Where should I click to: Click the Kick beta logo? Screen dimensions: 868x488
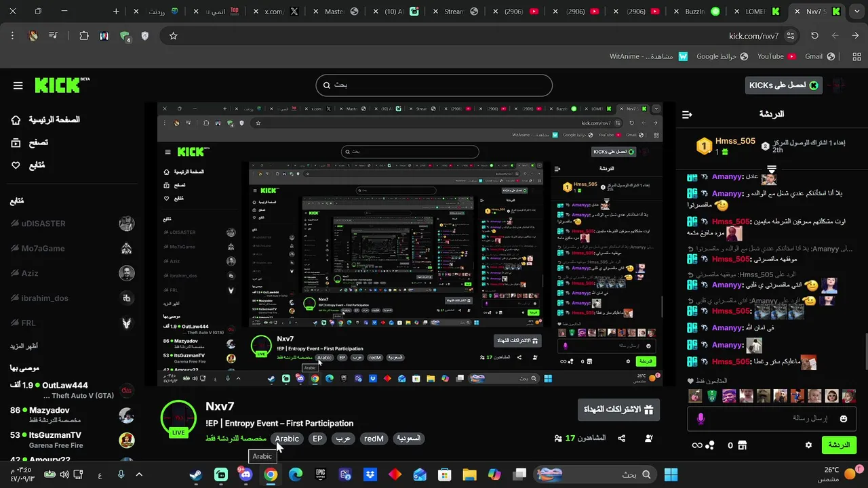coord(62,85)
